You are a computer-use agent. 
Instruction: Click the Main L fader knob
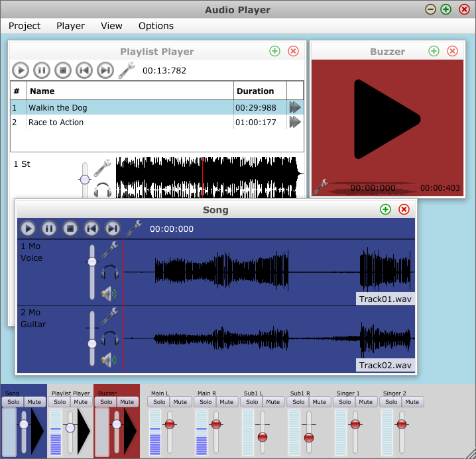click(170, 424)
